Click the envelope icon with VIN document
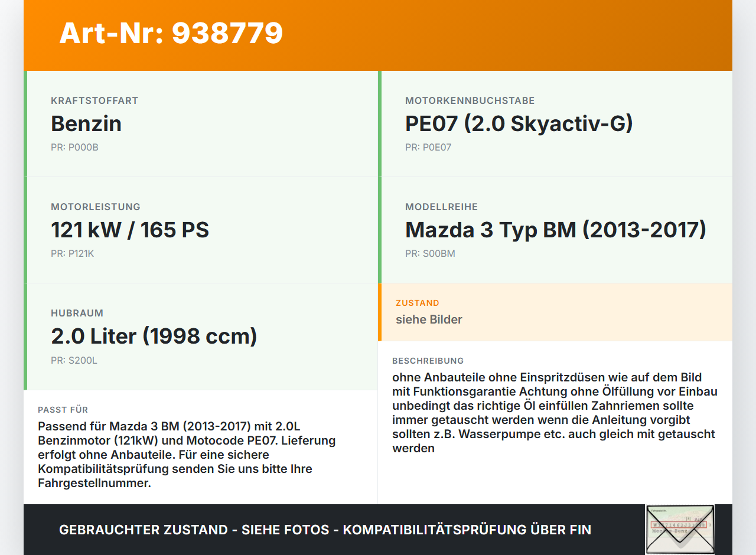The height and width of the screenshot is (555, 756). tap(680, 529)
